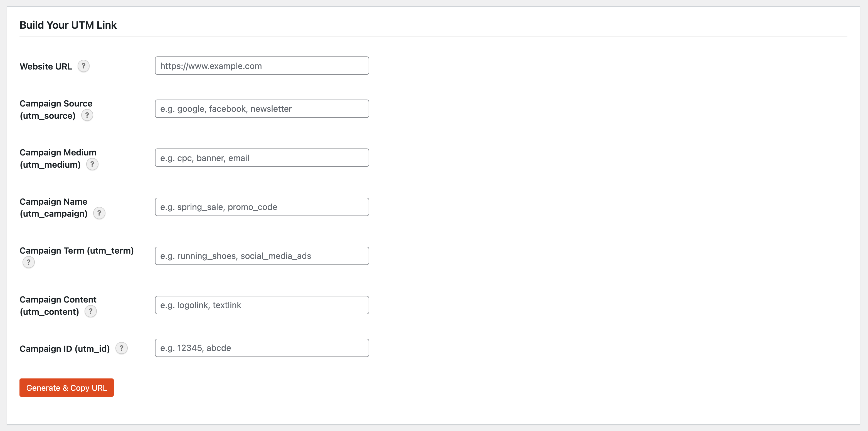
Task: Click the "Website URL" label text
Action: [46, 67]
